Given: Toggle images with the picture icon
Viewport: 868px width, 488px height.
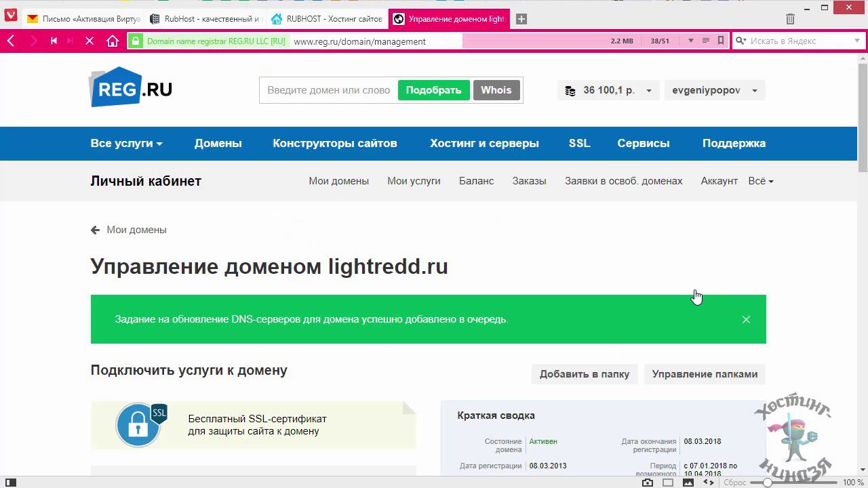Looking at the screenshot, I should [688, 483].
